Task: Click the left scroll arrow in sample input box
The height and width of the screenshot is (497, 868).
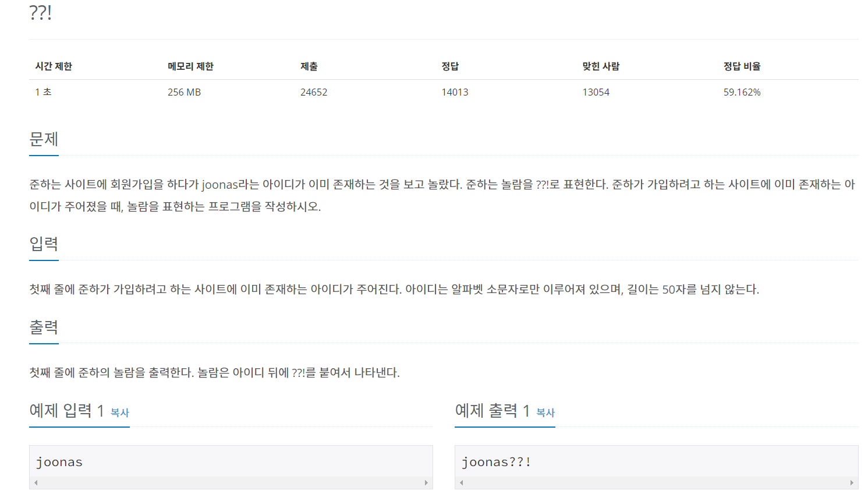Action: click(x=36, y=482)
